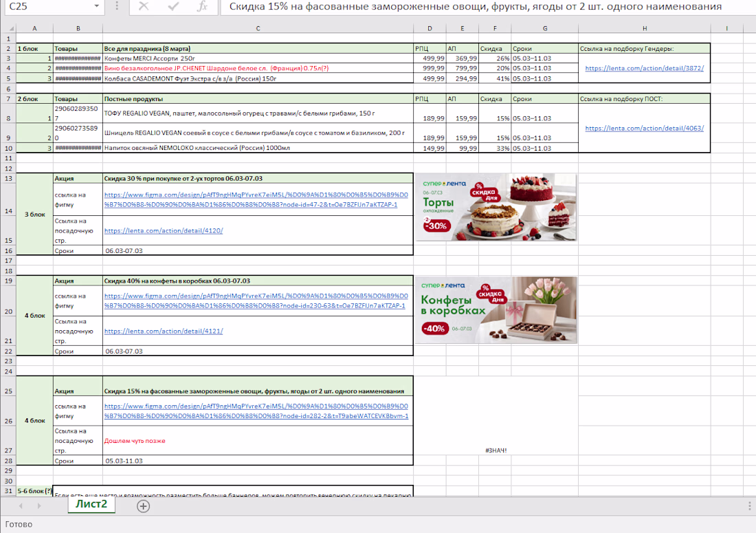
Task: Open lenta.com action detail 4063 link
Action: pos(644,129)
